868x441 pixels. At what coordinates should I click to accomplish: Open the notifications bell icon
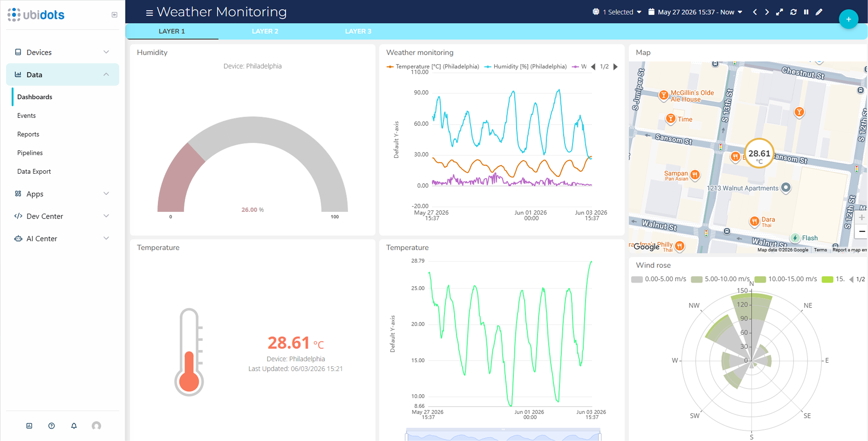[74, 426]
